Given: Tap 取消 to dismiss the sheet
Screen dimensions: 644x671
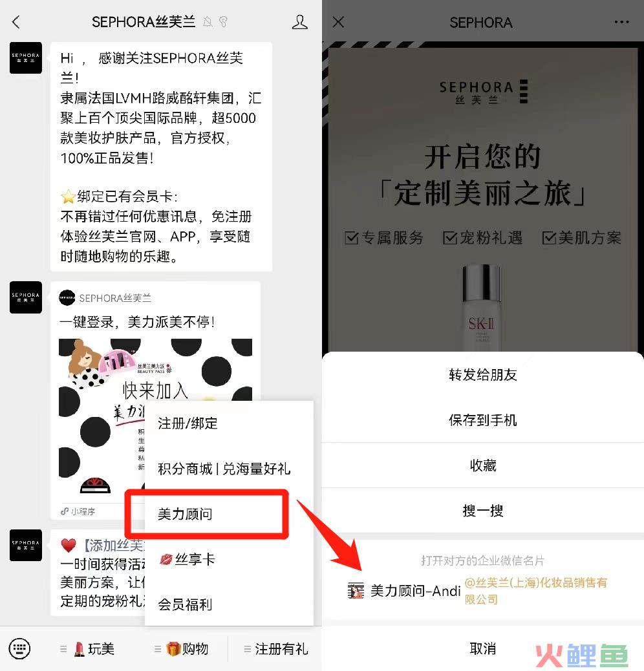Looking at the screenshot, I should 483,648.
